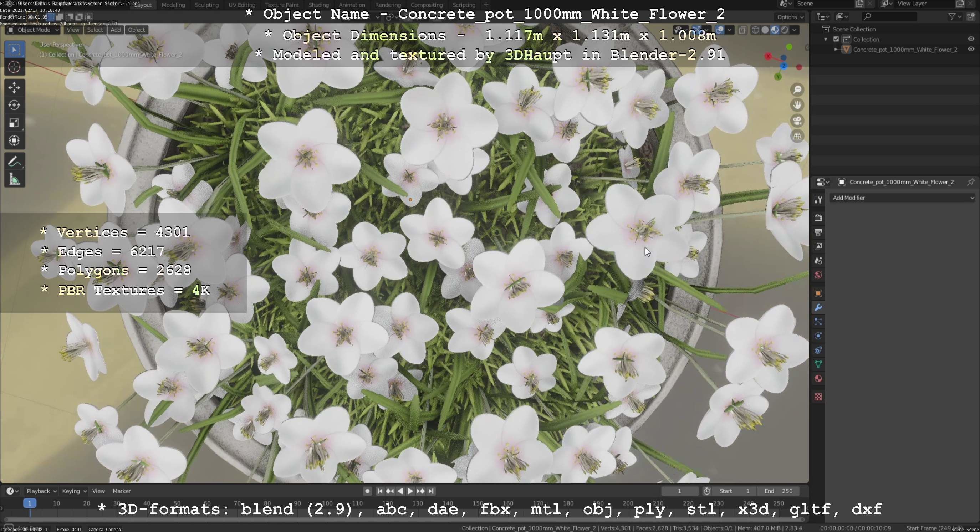Switch to the Modeling workspace tab
The height and width of the screenshot is (532, 980).
pos(173,5)
